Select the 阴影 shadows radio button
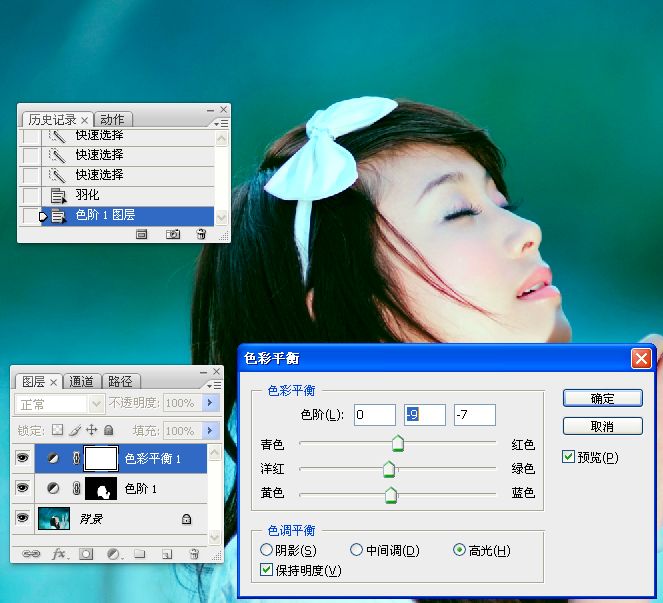Image resolution: width=663 pixels, height=603 pixels. point(266,550)
